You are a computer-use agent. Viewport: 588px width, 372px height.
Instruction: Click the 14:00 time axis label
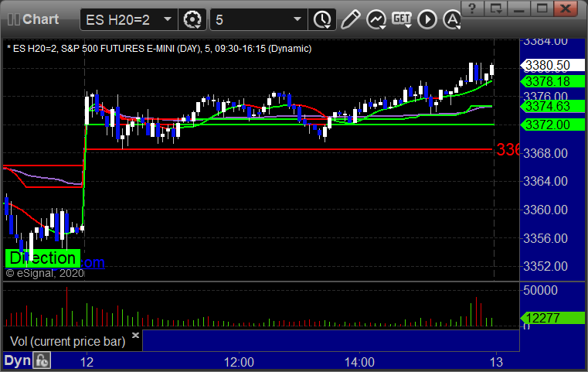click(x=359, y=362)
